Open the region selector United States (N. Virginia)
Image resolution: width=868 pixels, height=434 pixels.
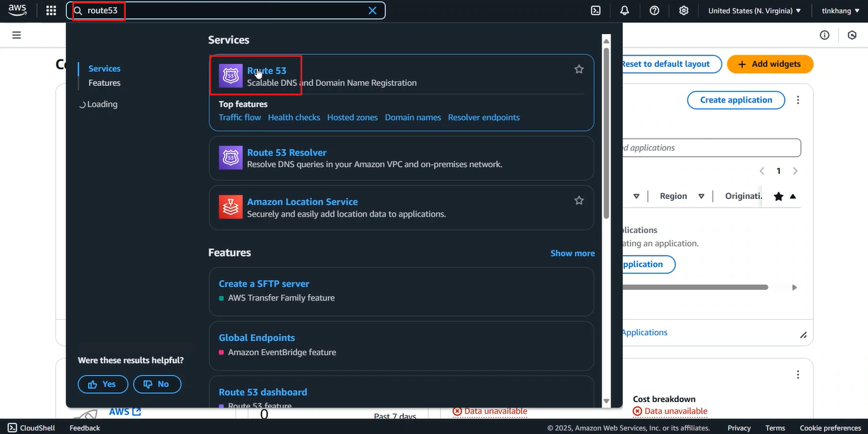tap(754, 11)
